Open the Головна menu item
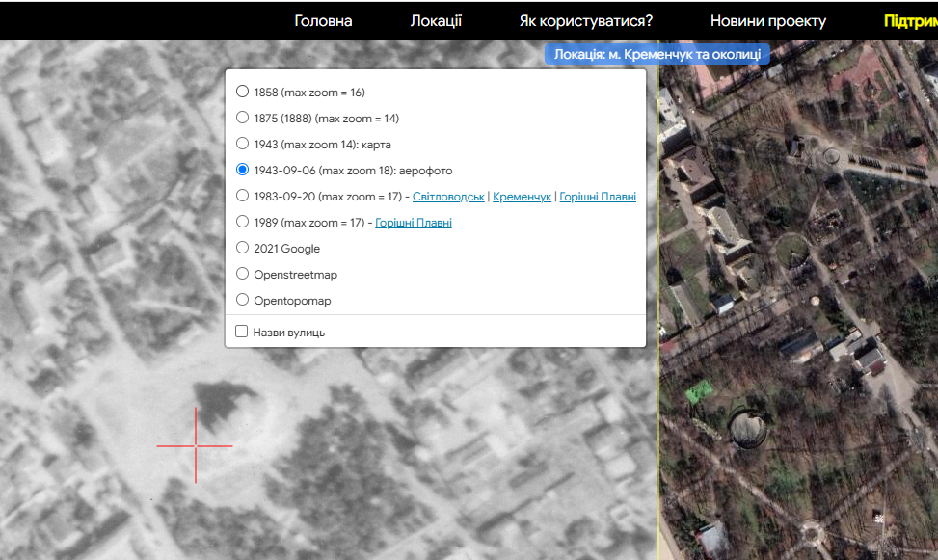The image size is (938, 560). pyautogui.click(x=323, y=21)
